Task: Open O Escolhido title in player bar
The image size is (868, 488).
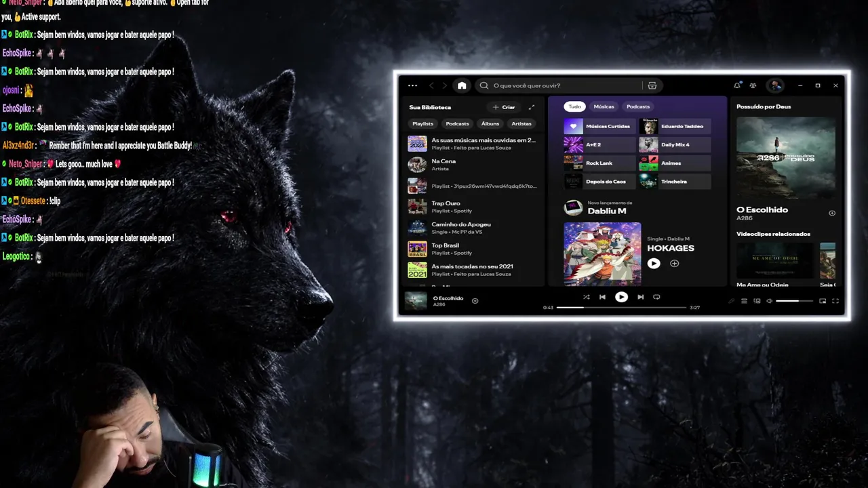Action: click(448, 298)
